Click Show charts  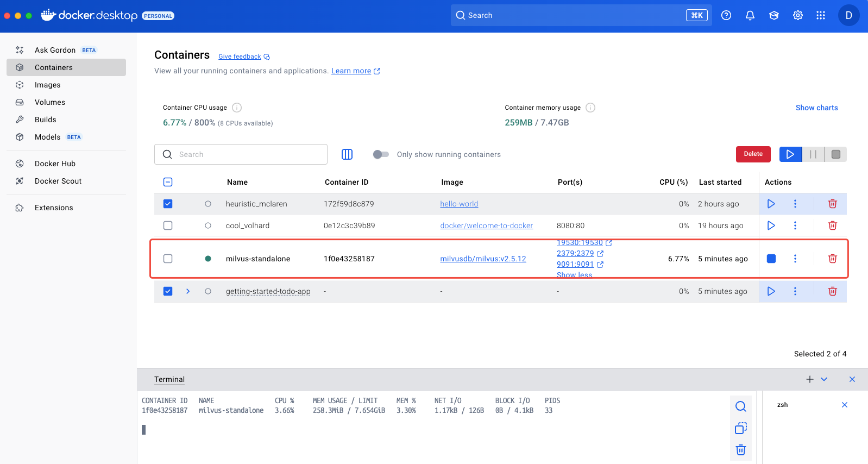816,108
